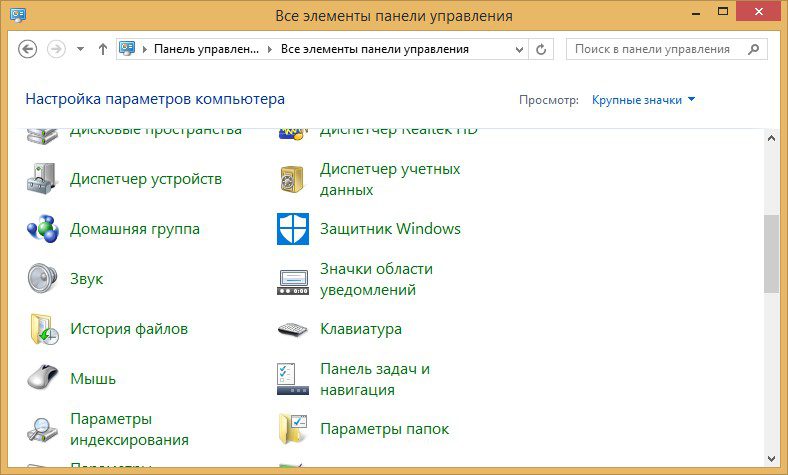Click Панель управления breadcrumb segment
This screenshot has height=475, width=788.
(x=206, y=49)
